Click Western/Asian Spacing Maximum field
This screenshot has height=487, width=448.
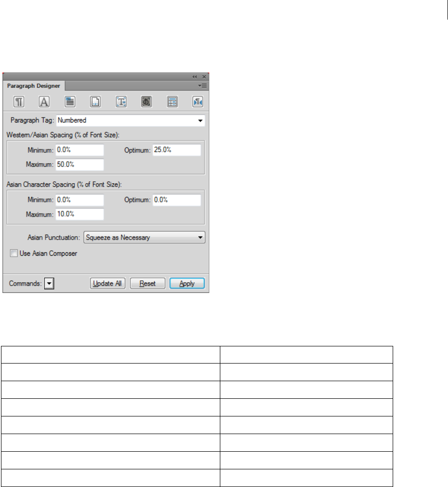coord(80,165)
